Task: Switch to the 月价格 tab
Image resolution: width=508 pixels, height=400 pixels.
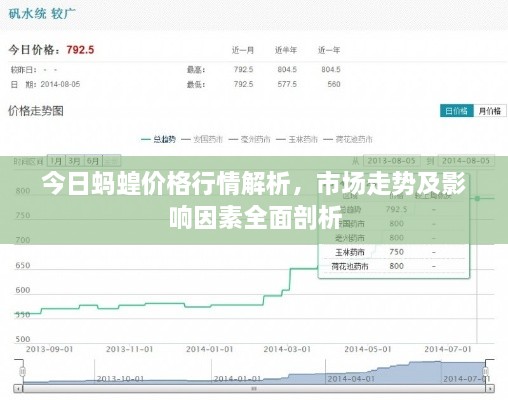Action: click(x=490, y=111)
